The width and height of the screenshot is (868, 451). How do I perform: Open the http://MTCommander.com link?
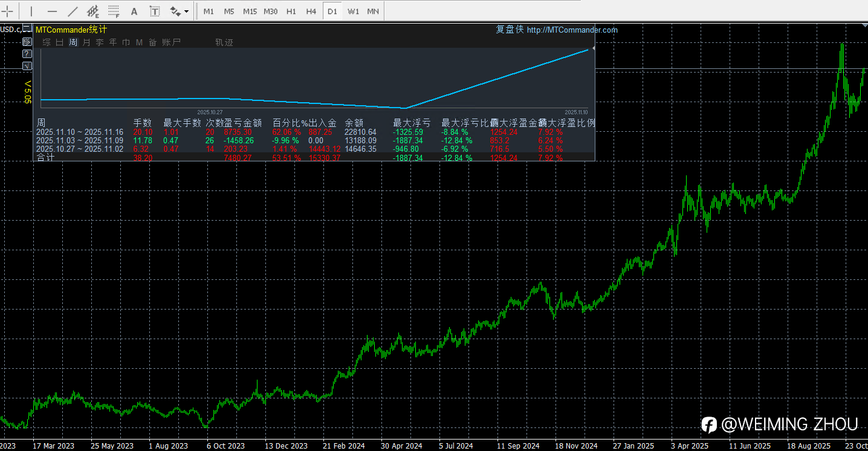click(x=572, y=30)
